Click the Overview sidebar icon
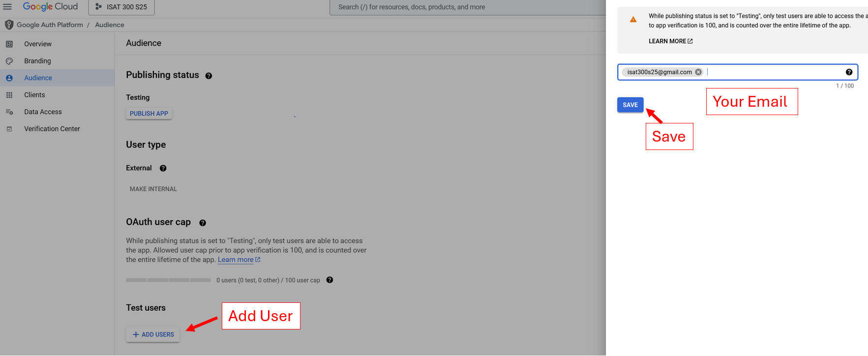 [x=9, y=44]
